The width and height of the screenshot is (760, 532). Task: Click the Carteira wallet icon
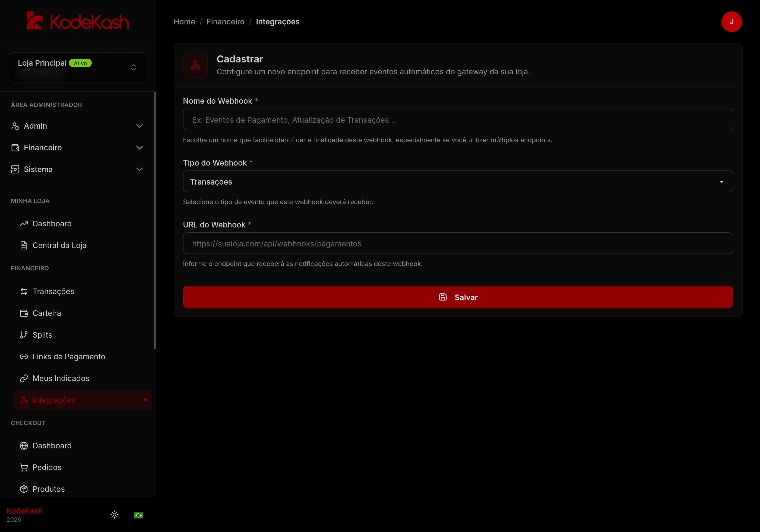pos(24,313)
